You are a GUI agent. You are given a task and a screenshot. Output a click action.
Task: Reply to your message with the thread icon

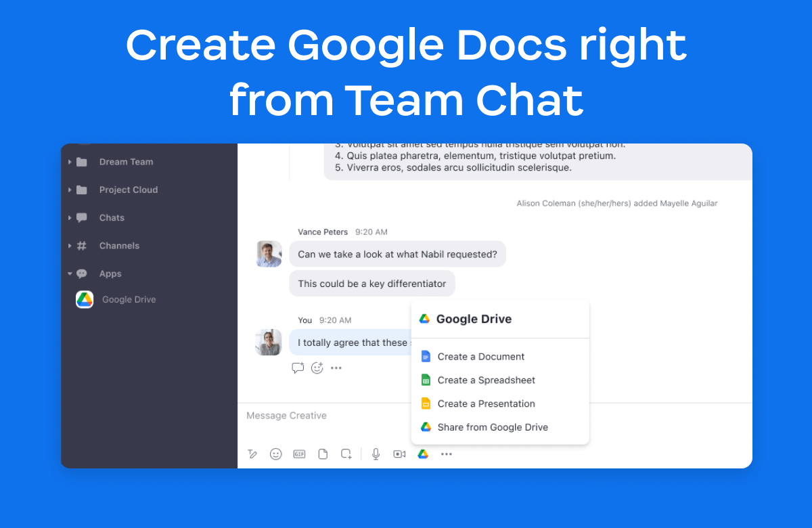point(298,368)
